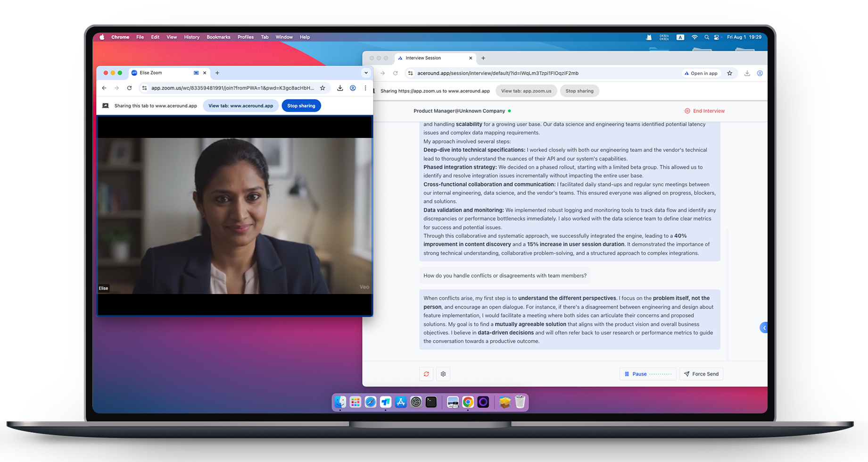Open a new tab in Zoom window

click(x=217, y=73)
